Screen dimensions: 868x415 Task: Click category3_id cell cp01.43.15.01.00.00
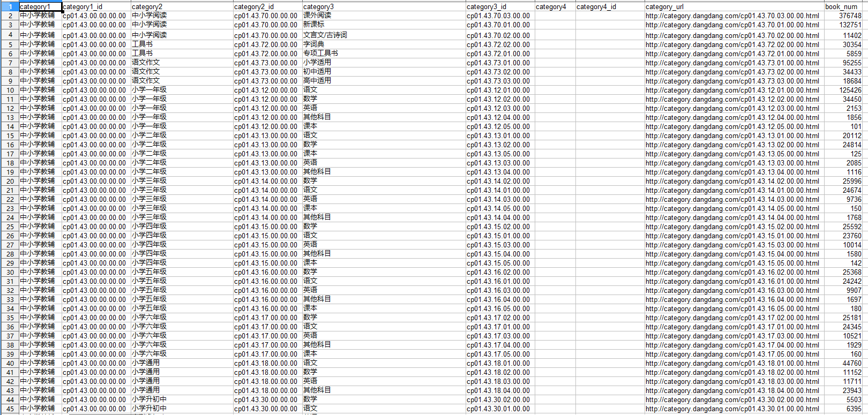(x=500, y=236)
